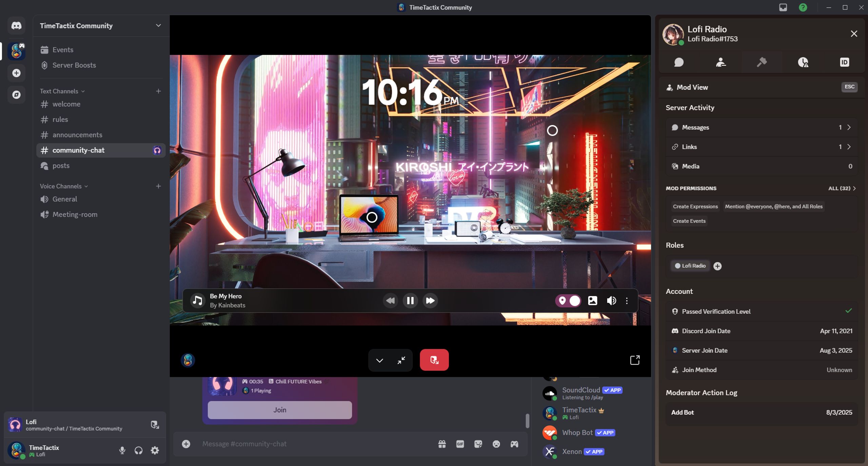
Task: Open the green help icon
Action: point(803,7)
